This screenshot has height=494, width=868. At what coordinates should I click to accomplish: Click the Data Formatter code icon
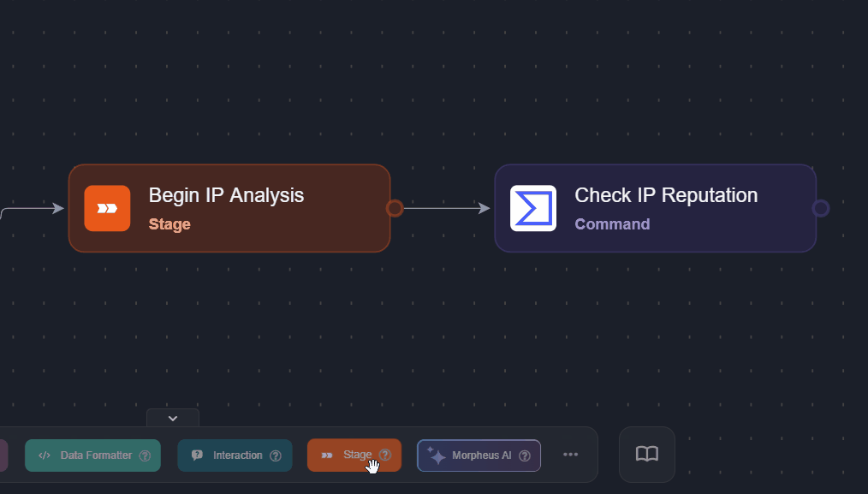(x=45, y=455)
